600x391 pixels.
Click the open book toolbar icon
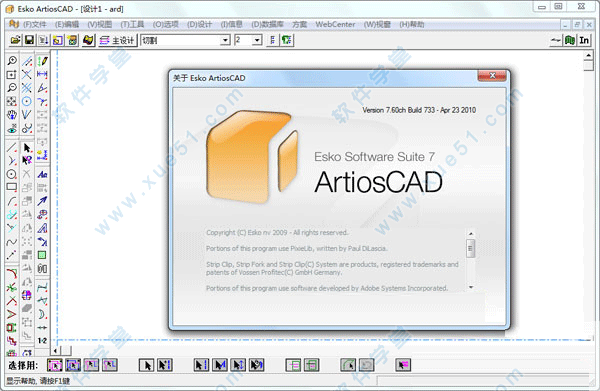click(x=88, y=40)
